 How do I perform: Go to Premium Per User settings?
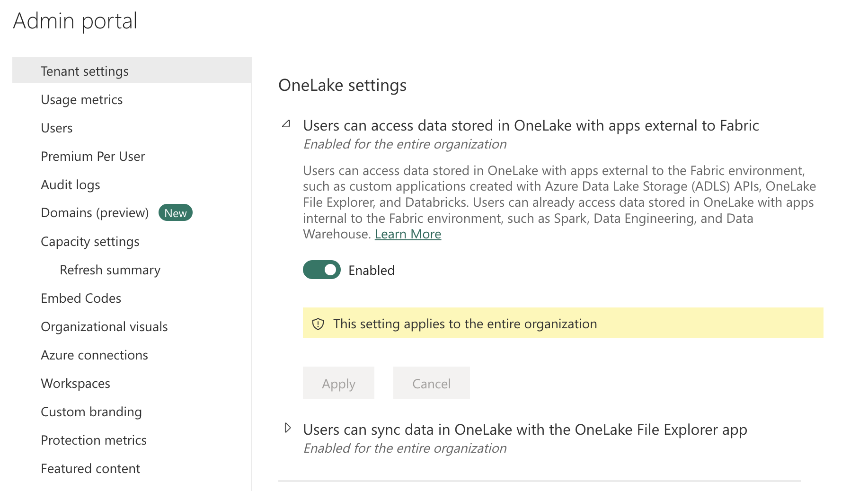point(93,156)
